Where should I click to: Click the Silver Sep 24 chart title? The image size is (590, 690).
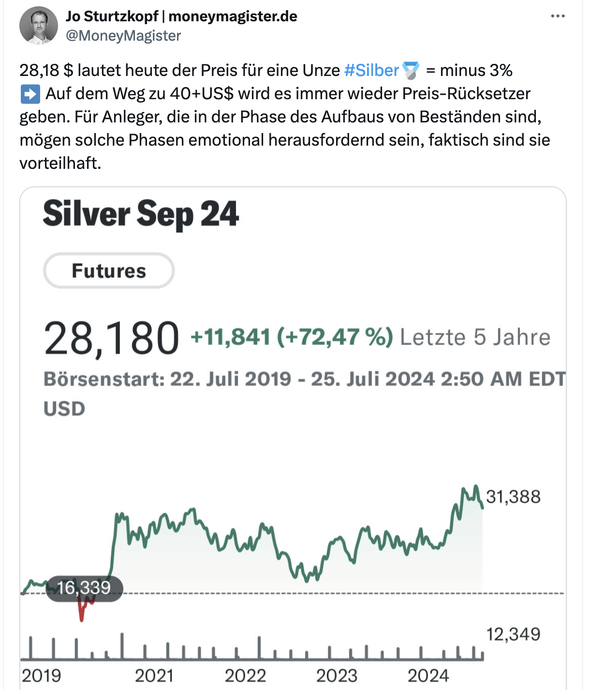(141, 214)
